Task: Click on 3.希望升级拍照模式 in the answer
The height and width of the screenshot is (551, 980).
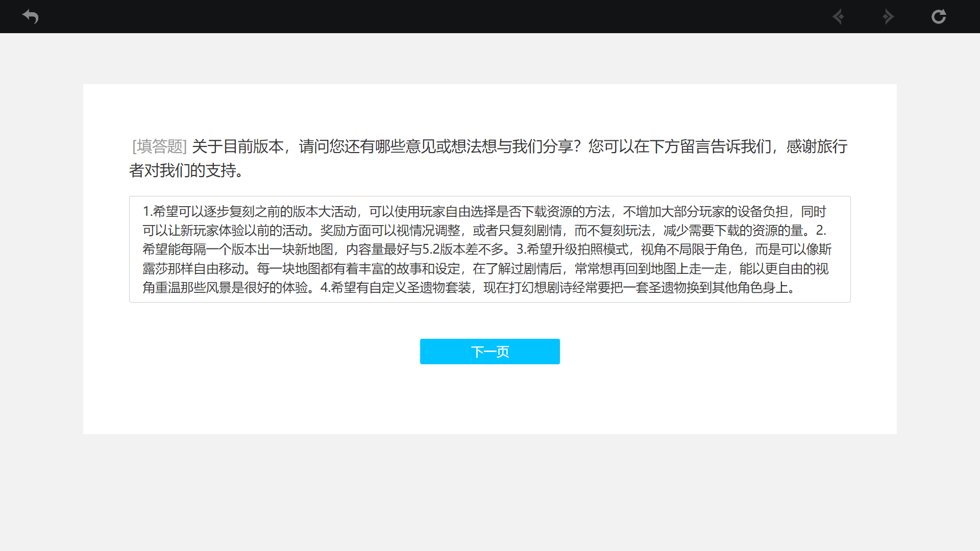Action: point(572,249)
